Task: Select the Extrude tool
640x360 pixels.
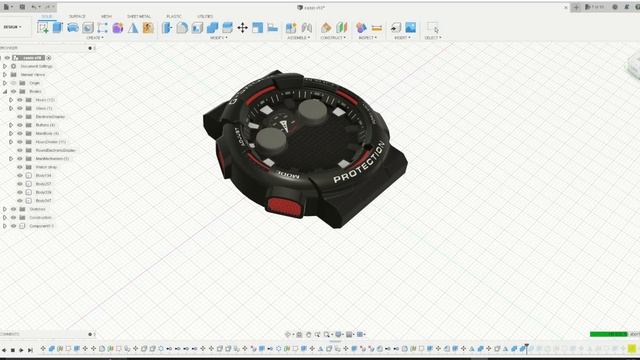Action: [58, 27]
